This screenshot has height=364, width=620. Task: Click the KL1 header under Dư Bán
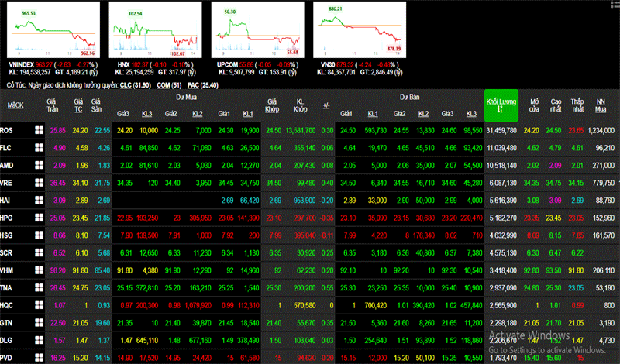click(373, 114)
